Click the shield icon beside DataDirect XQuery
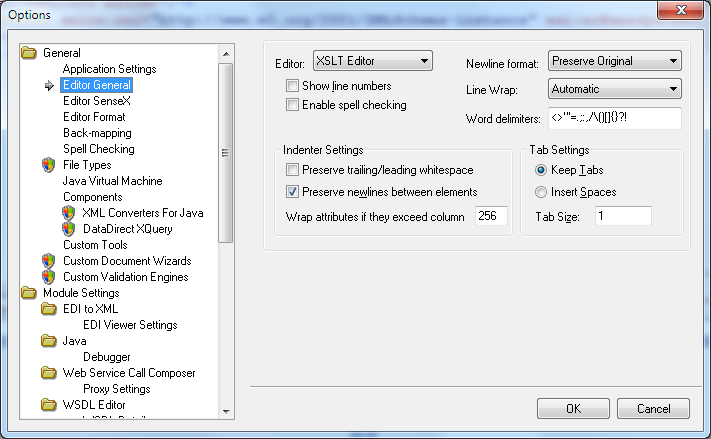 pyautogui.click(x=68, y=229)
